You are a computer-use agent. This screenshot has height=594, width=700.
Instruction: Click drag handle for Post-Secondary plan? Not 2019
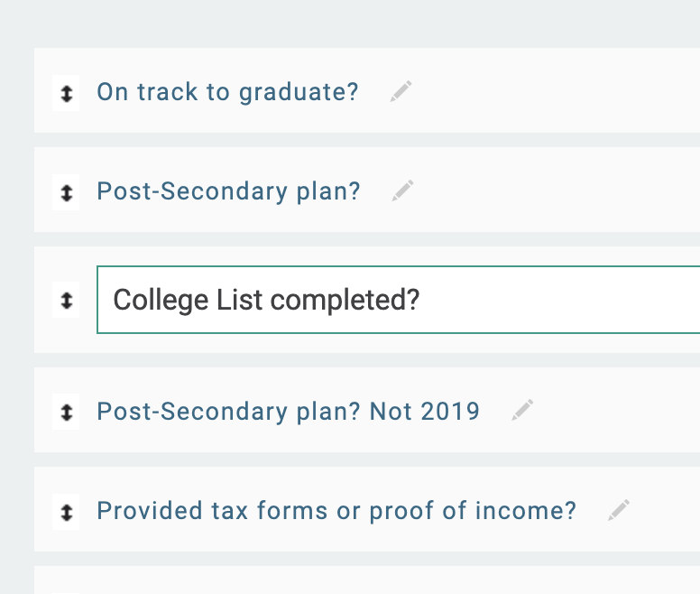point(66,413)
